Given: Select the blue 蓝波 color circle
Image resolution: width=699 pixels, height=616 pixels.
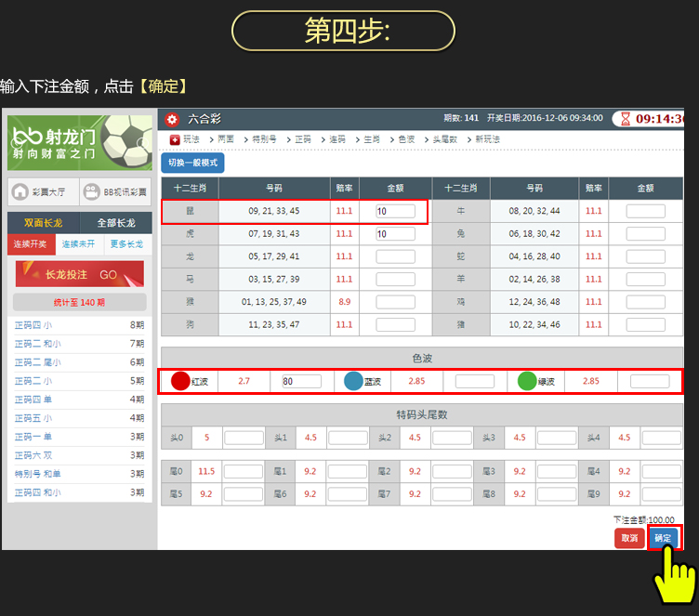Looking at the screenshot, I should 353,381.
